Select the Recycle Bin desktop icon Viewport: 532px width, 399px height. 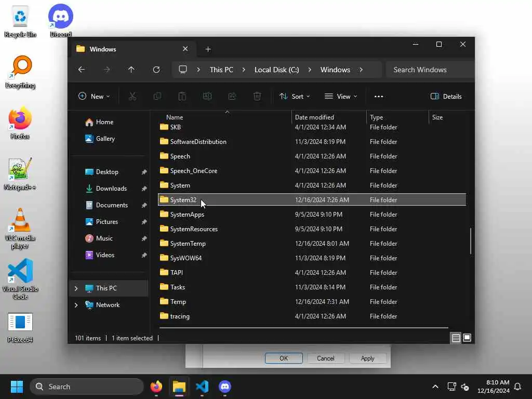click(x=20, y=20)
